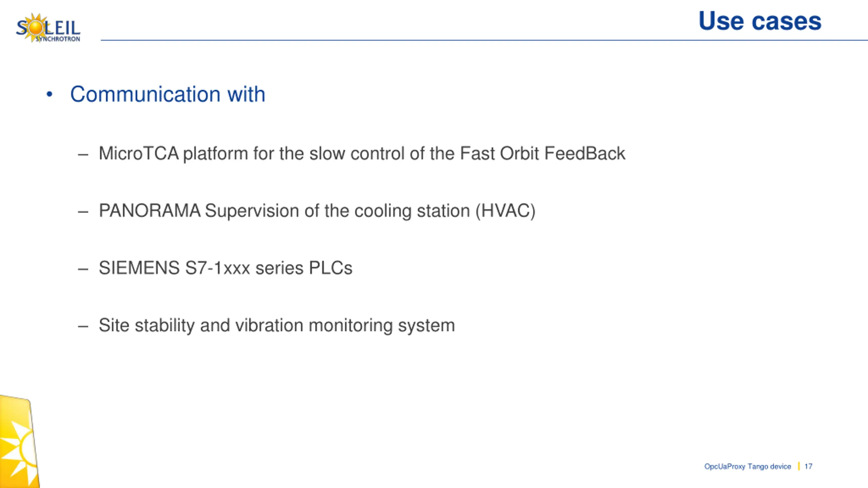Image resolution: width=868 pixels, height=488 pixels.
Task: Select the 'Communication with' heading
Action: coord(167,94)
